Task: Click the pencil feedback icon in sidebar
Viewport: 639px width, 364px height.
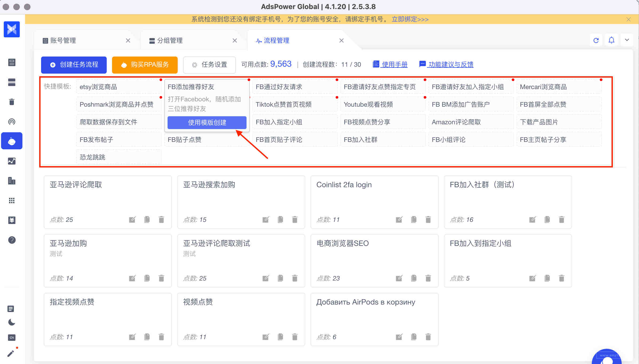Action: pos(11,353)
